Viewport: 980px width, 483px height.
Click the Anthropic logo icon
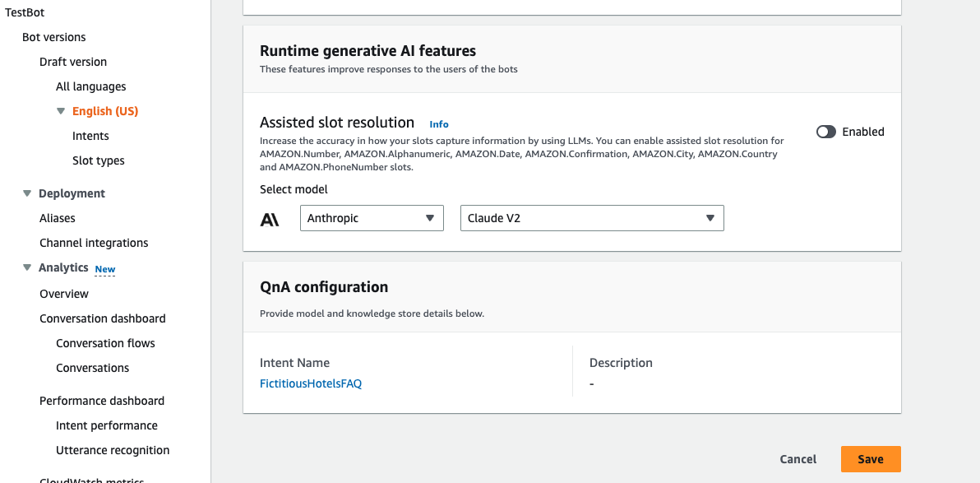[270, 217]
